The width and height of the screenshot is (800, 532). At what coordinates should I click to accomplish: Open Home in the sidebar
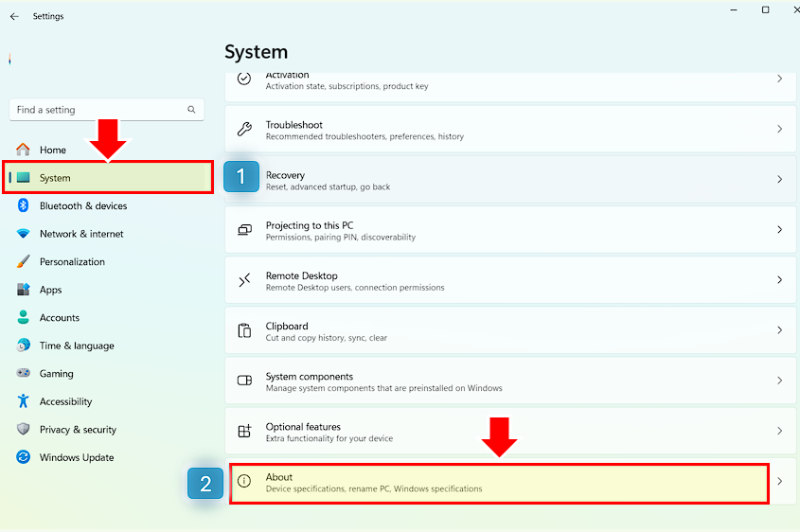107,150
